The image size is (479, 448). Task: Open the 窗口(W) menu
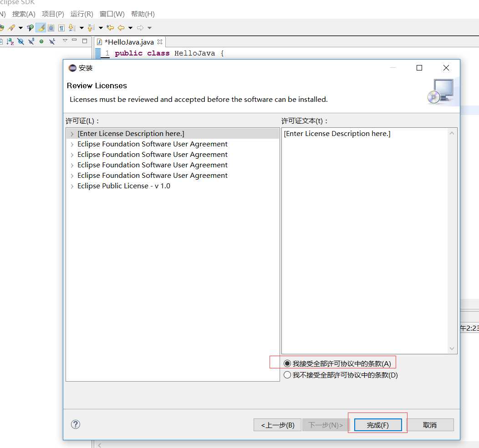point(112,14)
